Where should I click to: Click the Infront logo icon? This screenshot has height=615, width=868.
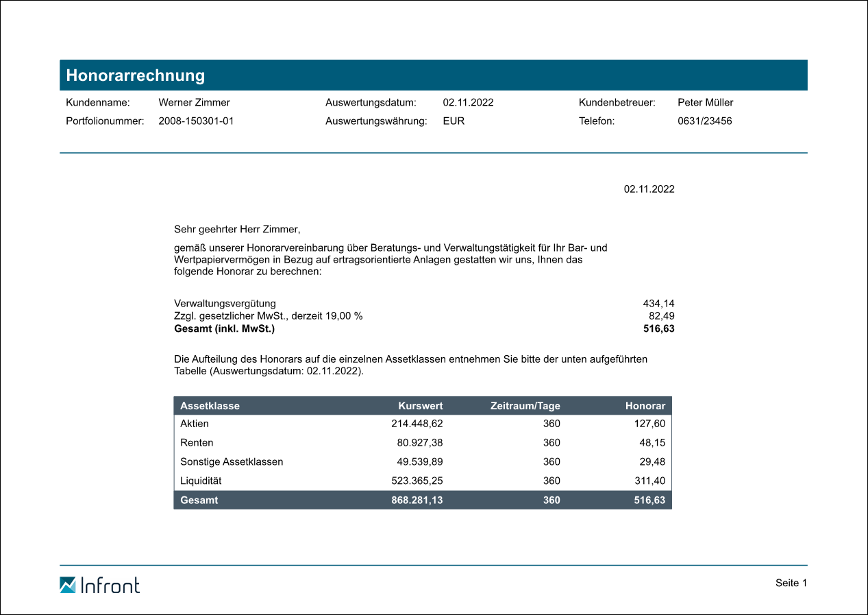tap(68, 585)
